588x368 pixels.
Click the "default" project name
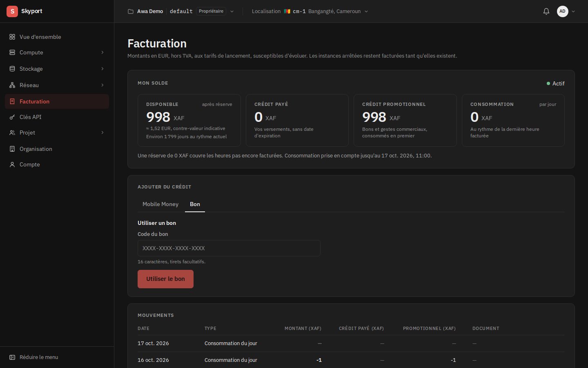point(181,11)
